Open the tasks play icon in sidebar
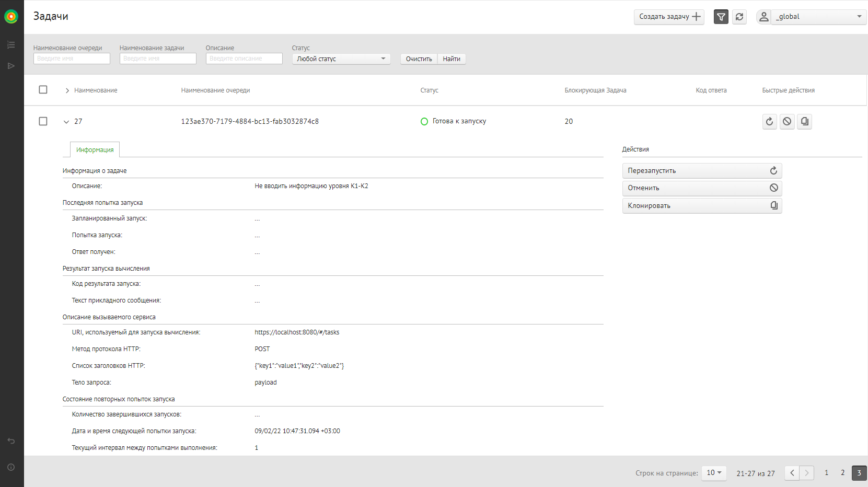Image resolution: width=868 pixels, height=487 pixels. tap(11, 66)
